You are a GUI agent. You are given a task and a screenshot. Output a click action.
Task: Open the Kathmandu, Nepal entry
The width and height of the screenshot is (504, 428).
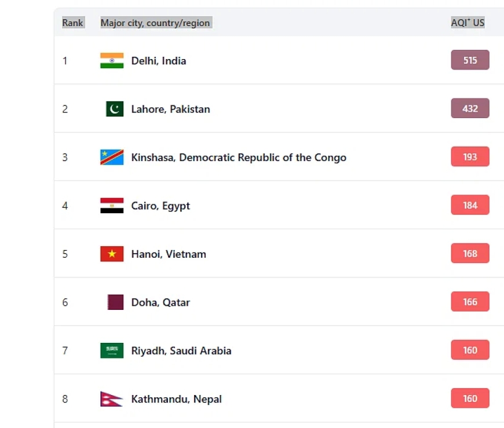(177, 399)
